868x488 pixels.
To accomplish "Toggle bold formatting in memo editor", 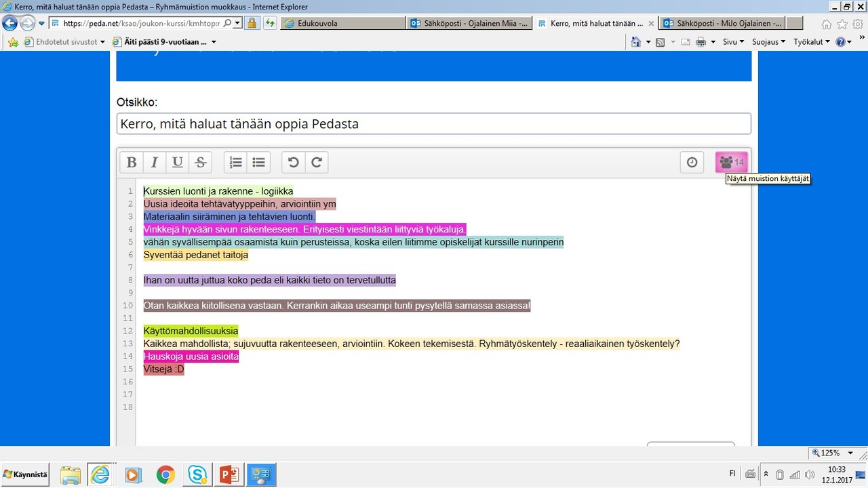I will coord(132,163).
